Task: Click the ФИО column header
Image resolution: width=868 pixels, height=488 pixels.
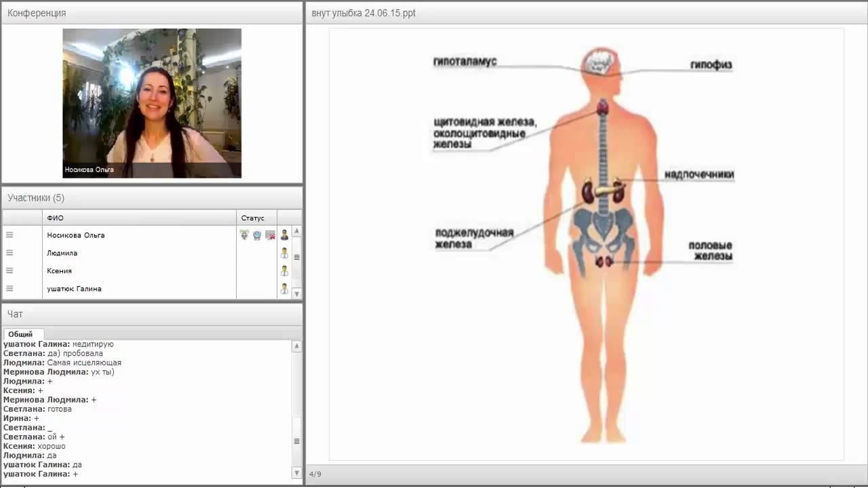Action: click(x=140, y=218)
